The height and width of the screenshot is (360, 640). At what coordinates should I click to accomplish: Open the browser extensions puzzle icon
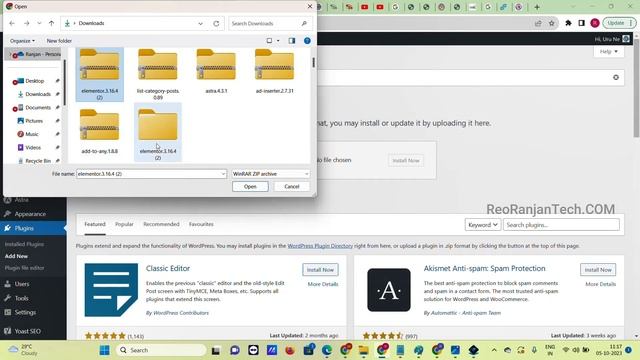pos(568,23)
